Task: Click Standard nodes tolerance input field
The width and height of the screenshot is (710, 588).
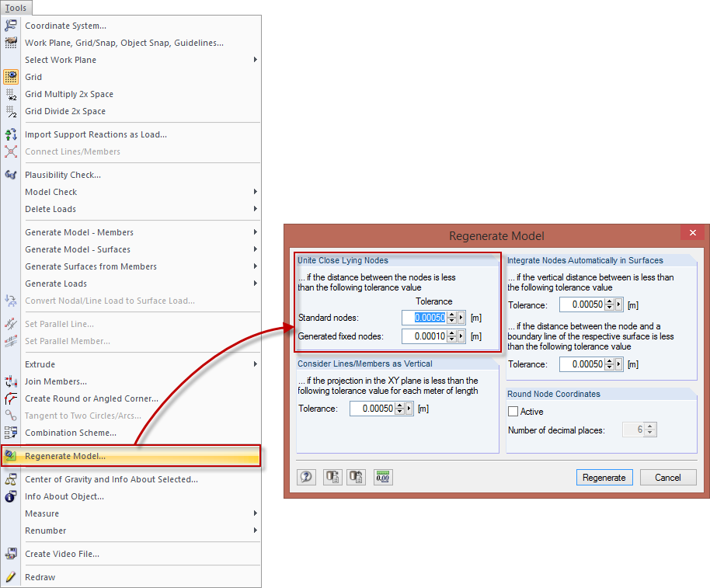Action: (424, 318)
